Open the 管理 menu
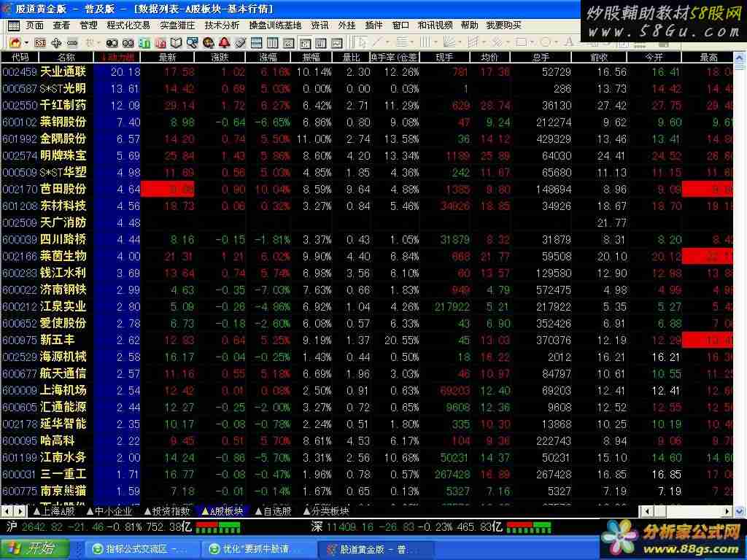This screenshot has height=560, width=747. [88, 26]
